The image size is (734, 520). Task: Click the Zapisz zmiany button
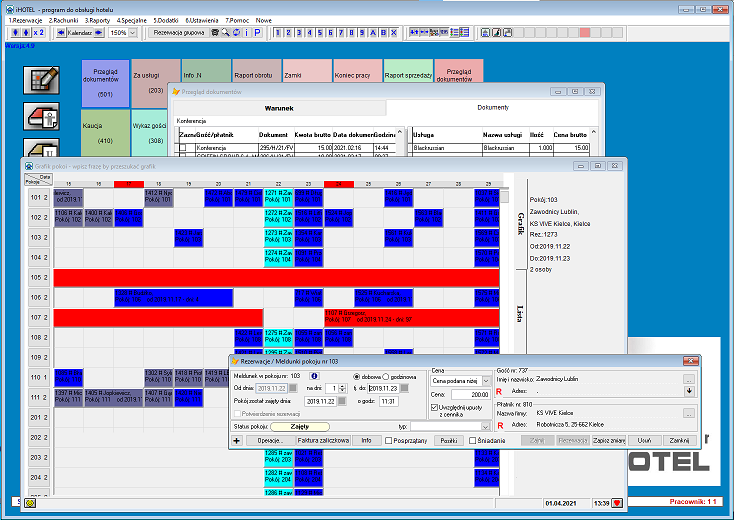pos(609,440)
